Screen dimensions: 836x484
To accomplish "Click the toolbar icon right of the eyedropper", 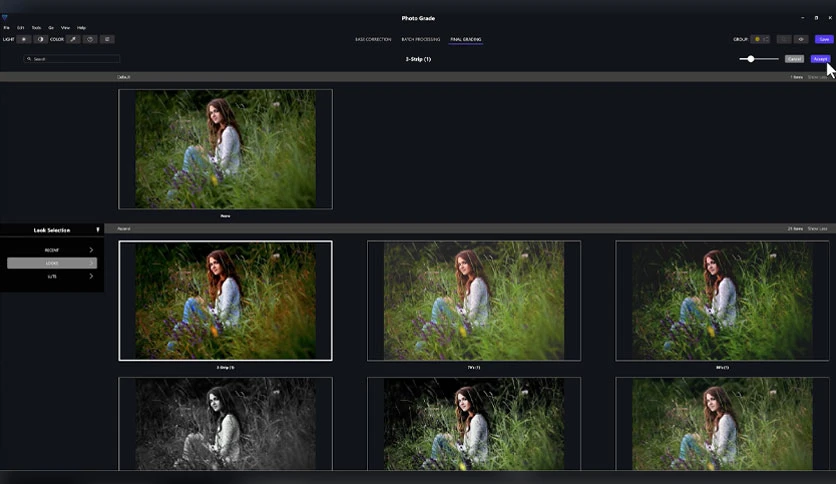I will (90, 39).
